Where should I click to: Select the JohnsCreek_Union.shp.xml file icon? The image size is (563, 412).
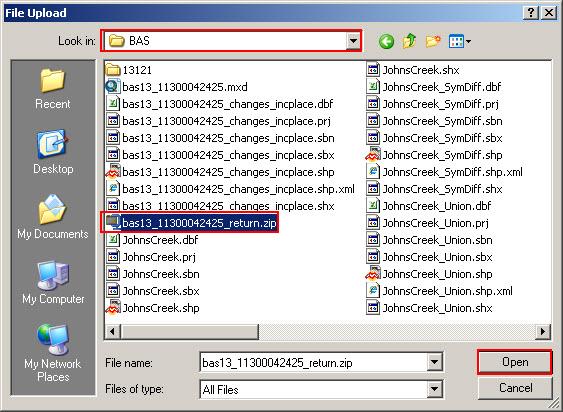[x=373, y=291]
